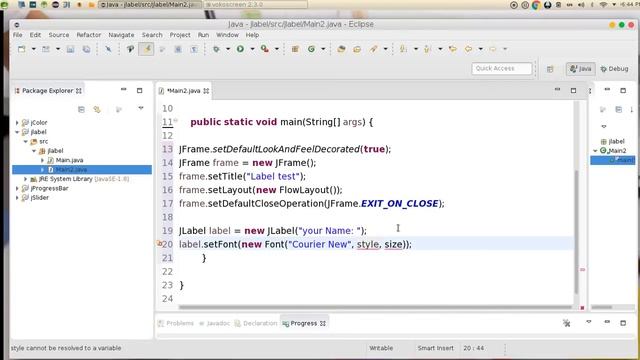Expand the JRE System Library node
Viewport: 640px width, 360px height.
(25, 179)
